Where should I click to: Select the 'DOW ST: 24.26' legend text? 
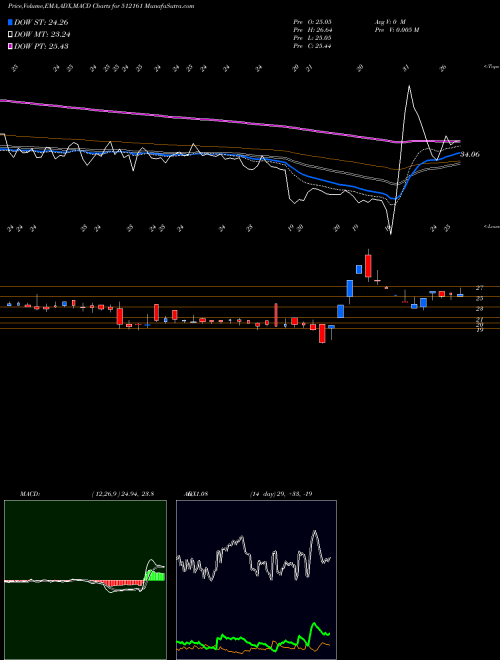41,22
